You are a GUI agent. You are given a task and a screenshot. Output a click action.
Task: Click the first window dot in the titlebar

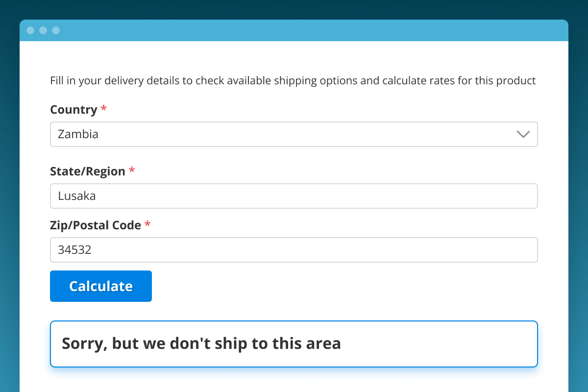[30, 30]
